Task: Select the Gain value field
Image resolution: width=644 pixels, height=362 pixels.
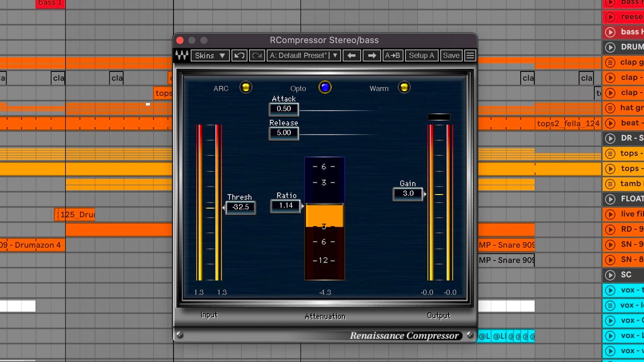Action: coord(408,194)
